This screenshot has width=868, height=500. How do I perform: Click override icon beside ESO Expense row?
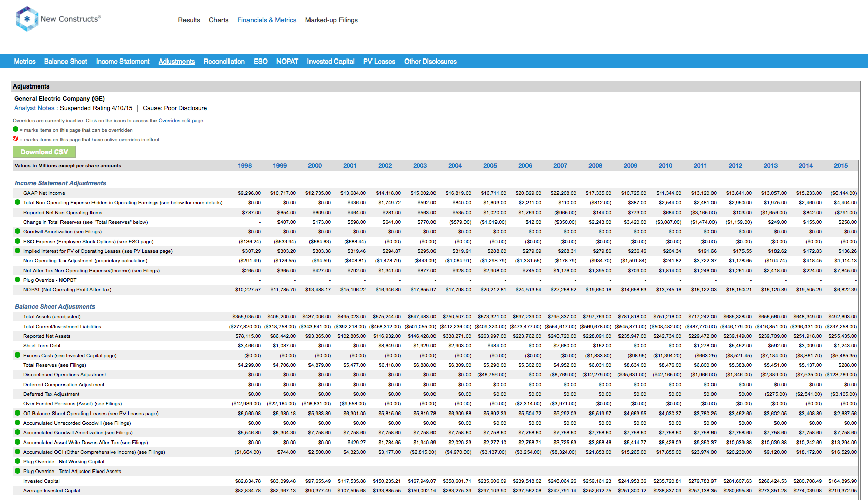[x=18, y=241]
